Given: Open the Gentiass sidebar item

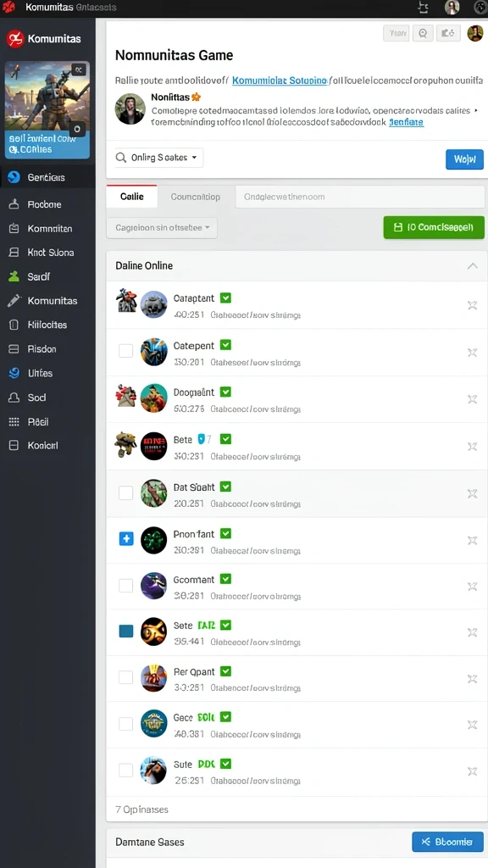Looking at the screenshot, I should 47,177.
